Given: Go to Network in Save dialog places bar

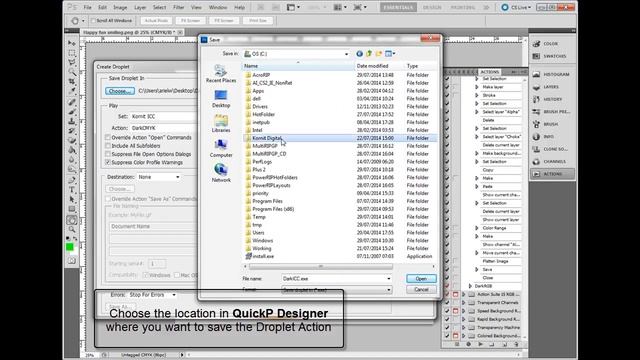Looking at the screenshot, I should (221, 173).
